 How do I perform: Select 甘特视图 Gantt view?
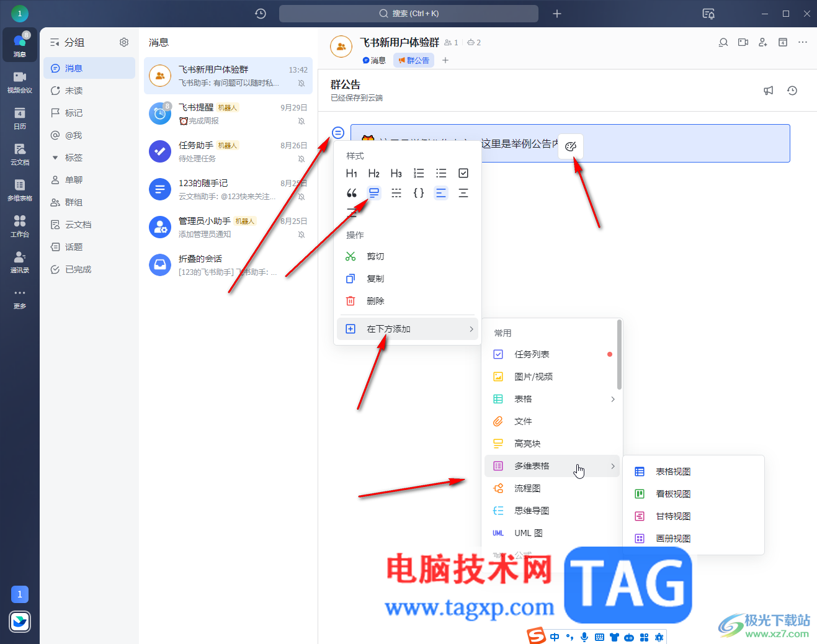[694, 516]
